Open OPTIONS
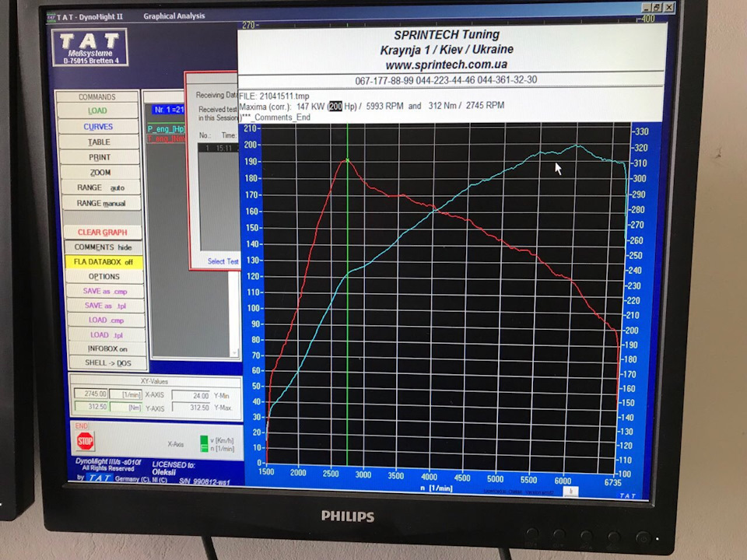This screenshot has height=560, width=747. 103,277
